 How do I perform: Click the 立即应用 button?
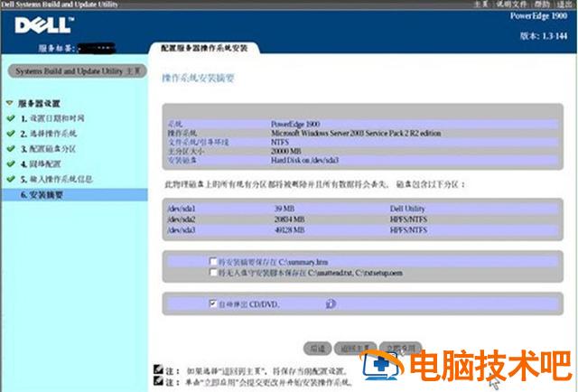click(x=401, y=348)
